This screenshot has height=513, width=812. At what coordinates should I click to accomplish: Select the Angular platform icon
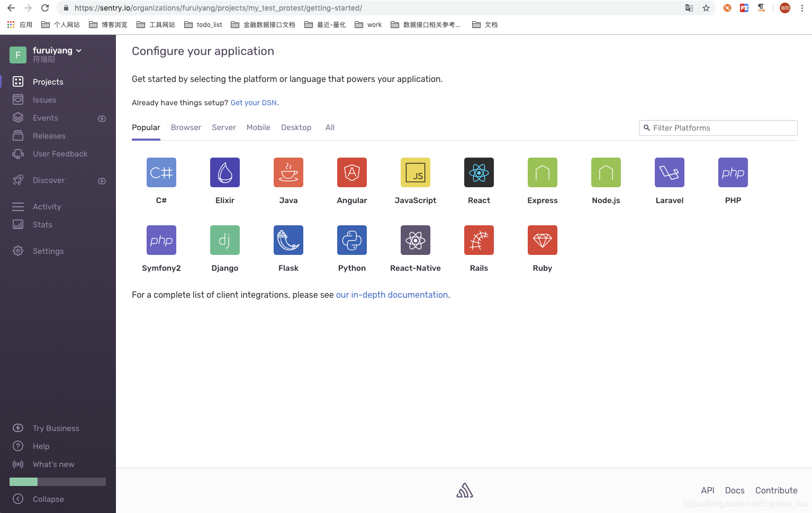coord(352,172)
